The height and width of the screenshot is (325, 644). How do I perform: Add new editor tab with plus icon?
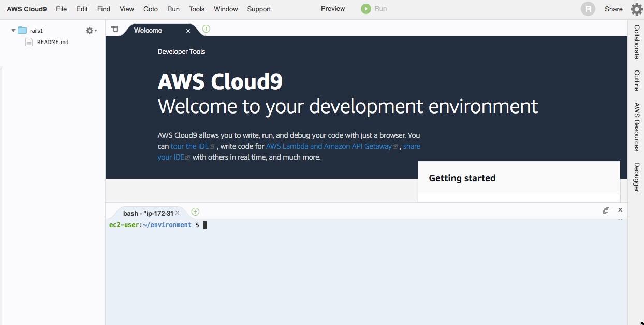[x=206, y=29]
